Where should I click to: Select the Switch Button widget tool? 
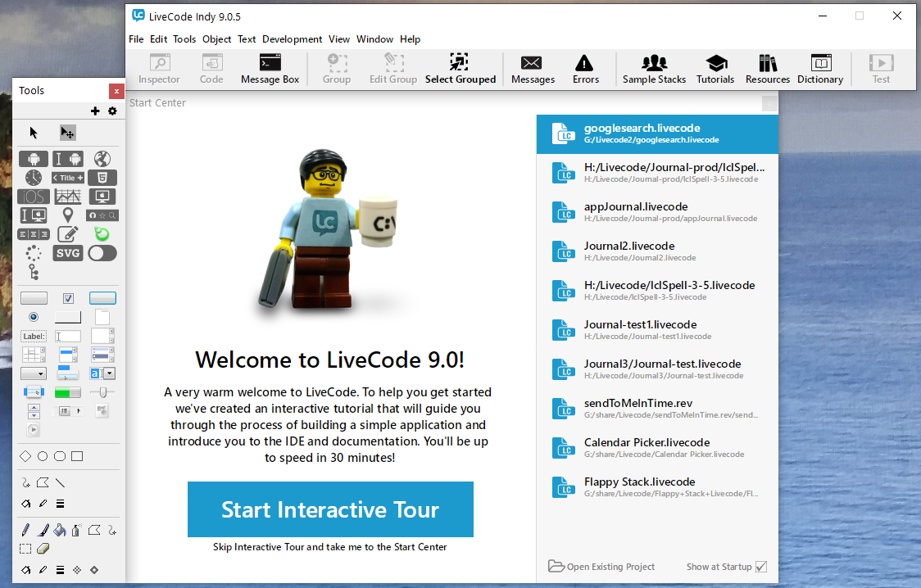click(102, 252)
